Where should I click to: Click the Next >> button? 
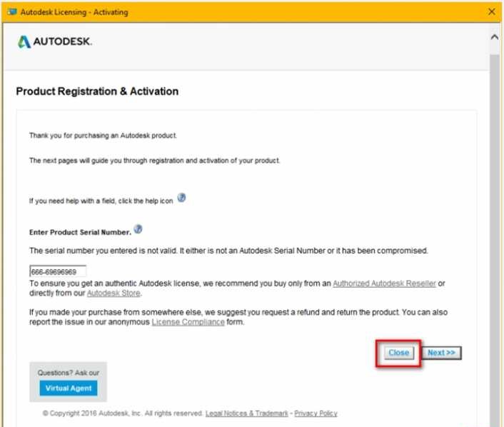pos(442,353)
